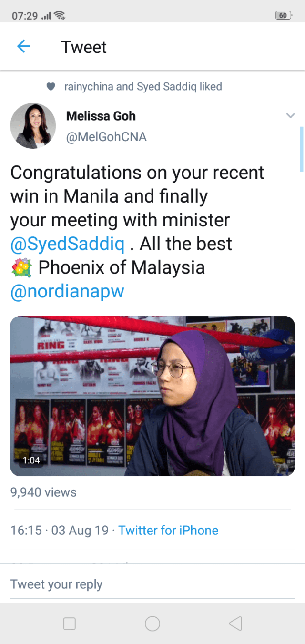Screen dimensions: 305x644
Task: Play the embedded video thumbnail
Action: point(152,396)
